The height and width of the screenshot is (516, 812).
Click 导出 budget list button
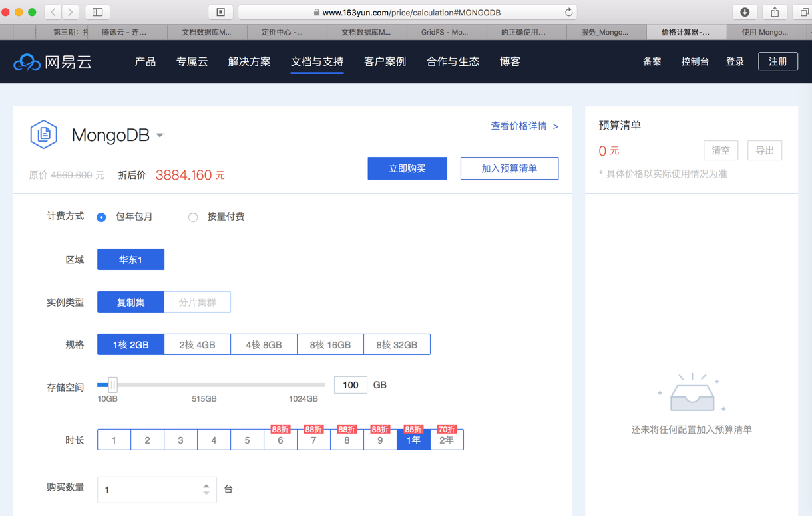[x=765, y=150]
